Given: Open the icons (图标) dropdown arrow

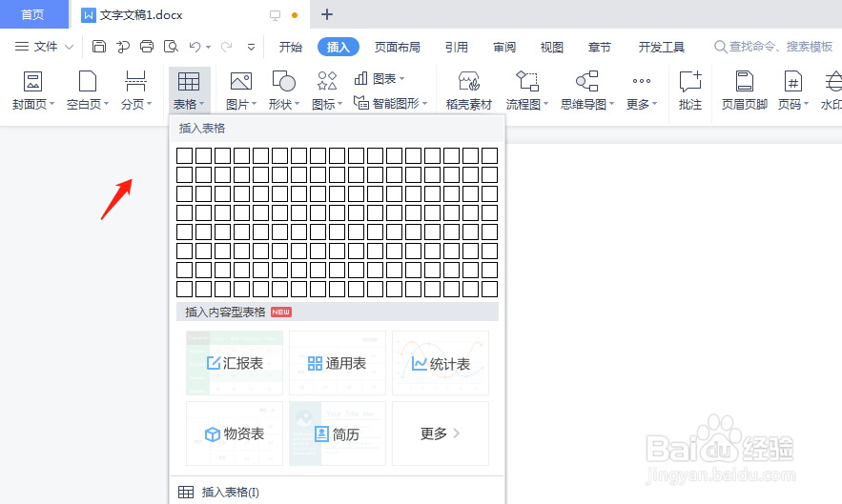Looking at the screenshot, I should [339, 104].
